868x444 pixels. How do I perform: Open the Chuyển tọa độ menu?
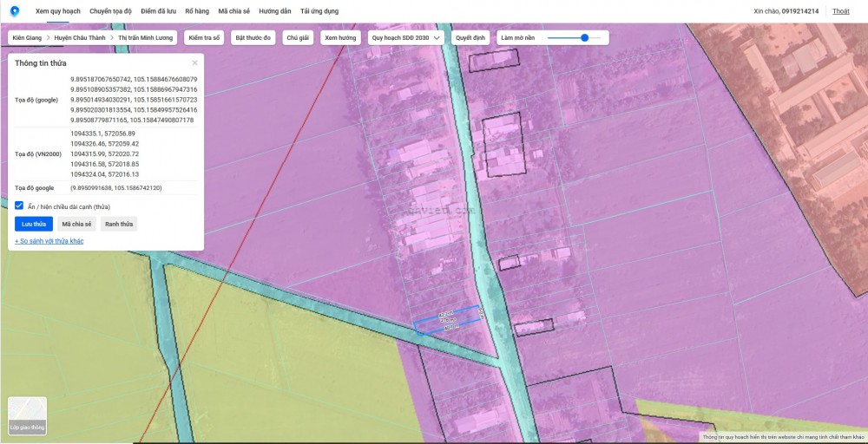pos(111,11)
